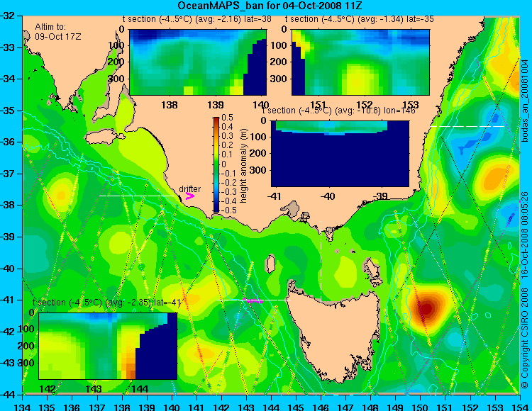Click latitude tick label -32
Viewport: 532px width, 411px height.
[8, 16]
